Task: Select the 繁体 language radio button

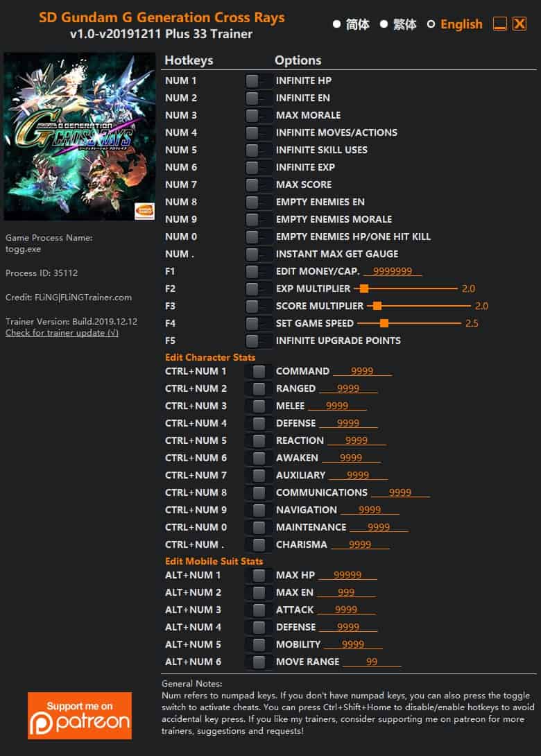Action: [x=384, y=24]
